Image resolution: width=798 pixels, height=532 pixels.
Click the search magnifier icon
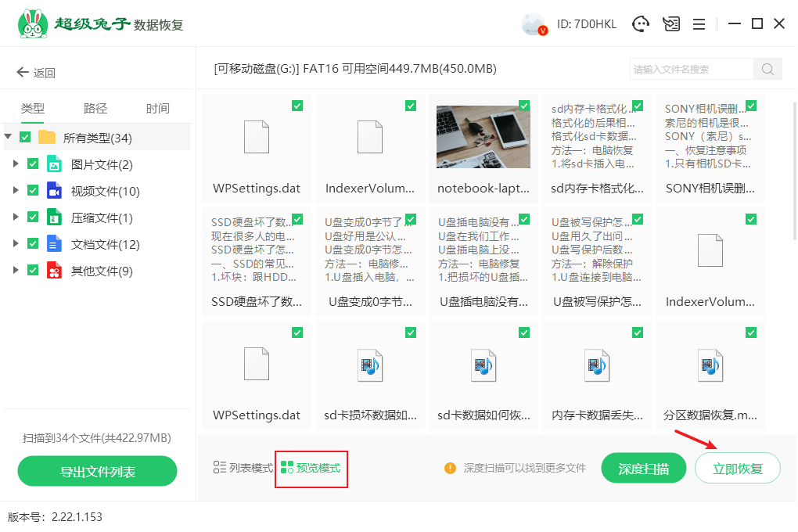(x=767, y=69)
